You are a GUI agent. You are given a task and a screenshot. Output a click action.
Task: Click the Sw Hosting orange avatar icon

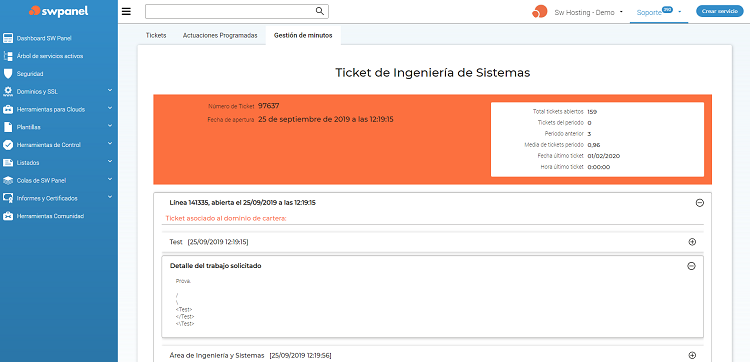[539, 12]
